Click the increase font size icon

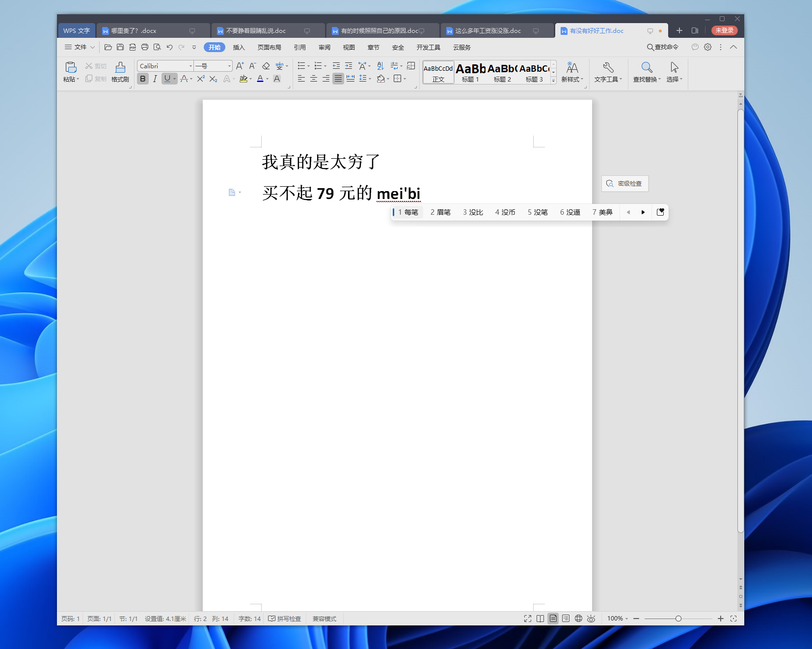[x=240, y=66]
